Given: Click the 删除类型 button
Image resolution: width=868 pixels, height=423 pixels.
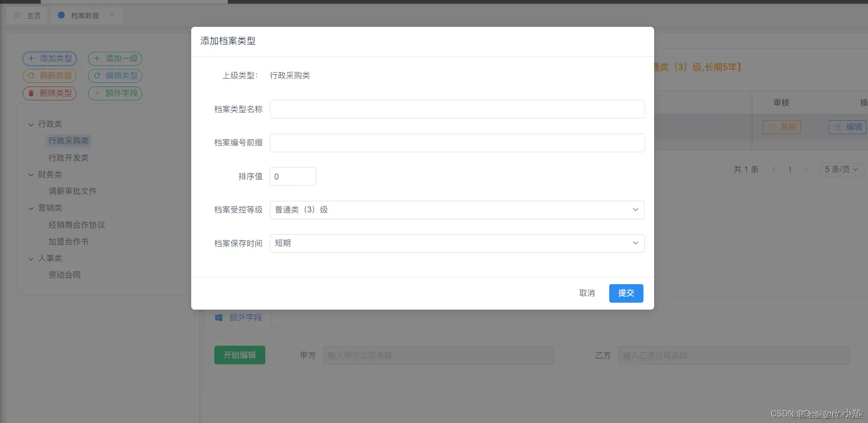Looking at the screenshot, I should [x=50, y=93].
